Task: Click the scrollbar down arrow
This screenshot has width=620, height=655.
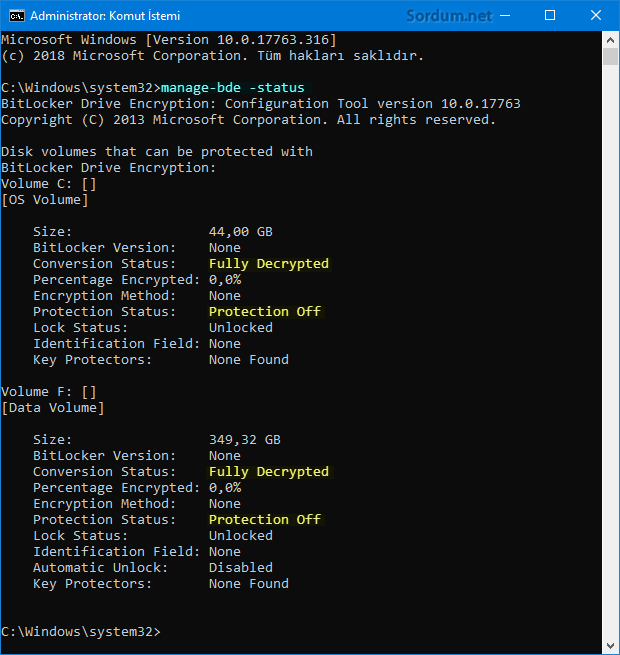Action: coord(610,646)
